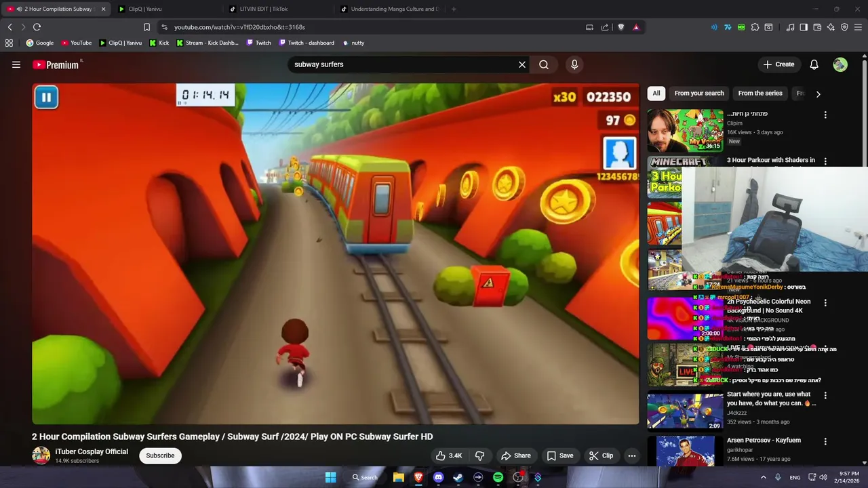Select the All filter chip
The image size is (868, 488).
point(656,94)
